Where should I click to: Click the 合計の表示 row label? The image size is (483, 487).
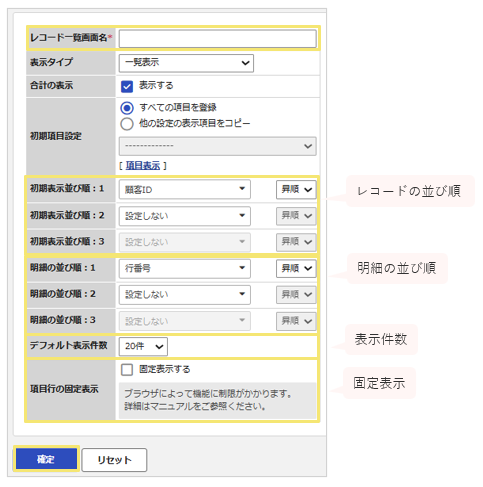coord(52,86)
